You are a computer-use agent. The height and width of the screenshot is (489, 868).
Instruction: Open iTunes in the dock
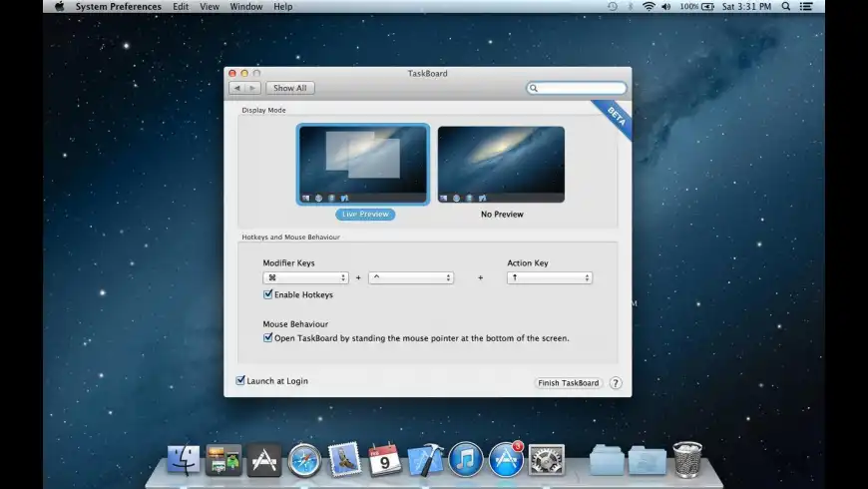tap(466, 460)
